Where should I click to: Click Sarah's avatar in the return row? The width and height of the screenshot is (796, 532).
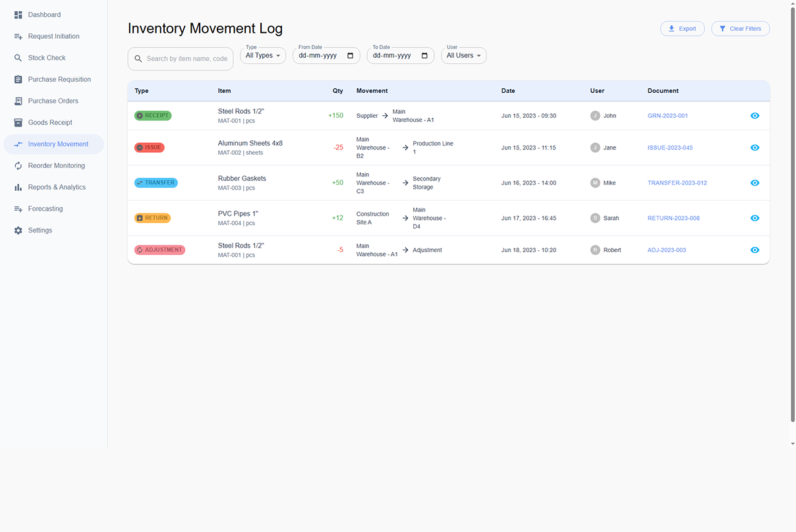(x=595, y=218)
